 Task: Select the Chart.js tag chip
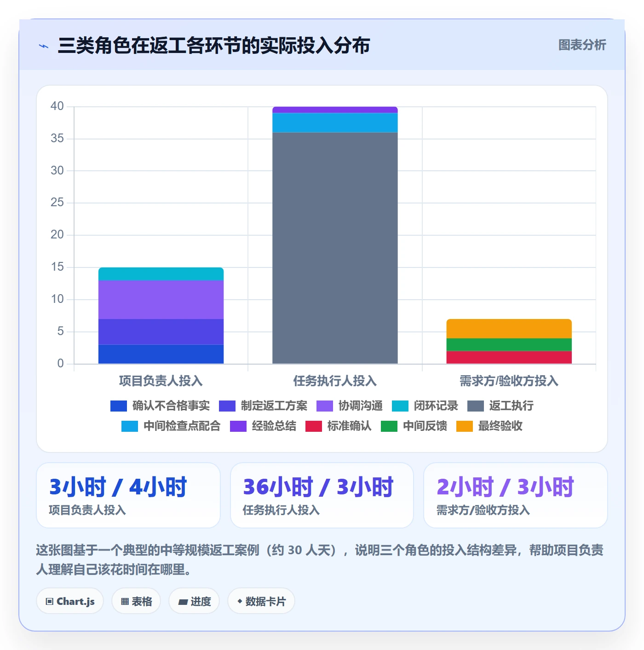point(70,601)
